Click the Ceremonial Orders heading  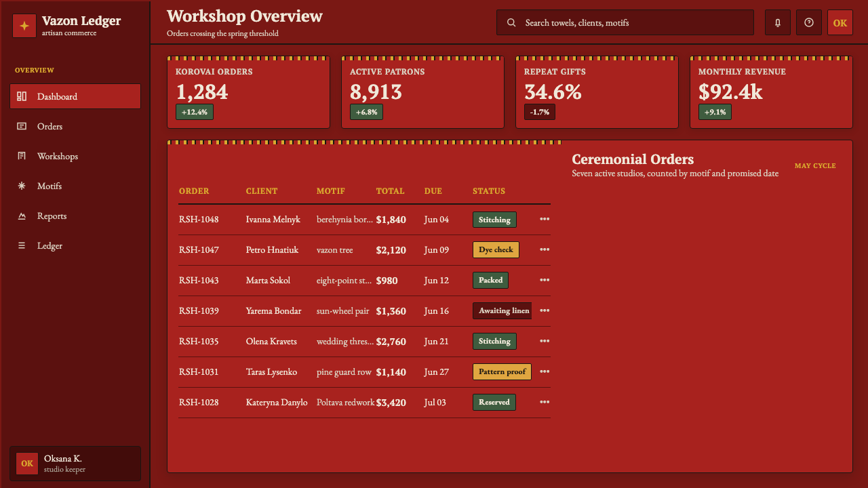[x=633, y=159]
